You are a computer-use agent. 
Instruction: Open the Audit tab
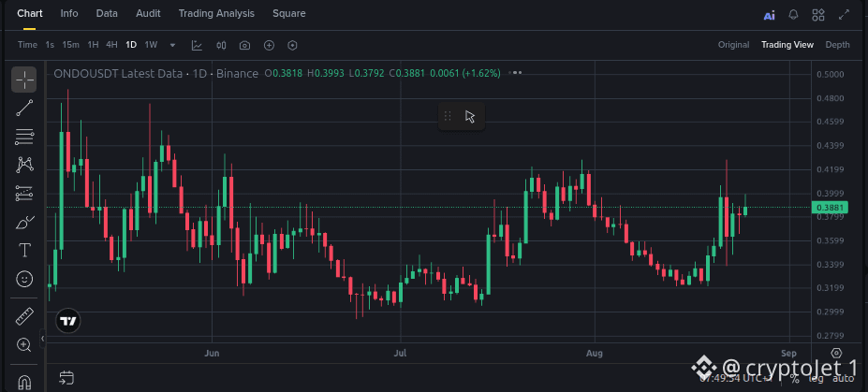tap(148, 13)
